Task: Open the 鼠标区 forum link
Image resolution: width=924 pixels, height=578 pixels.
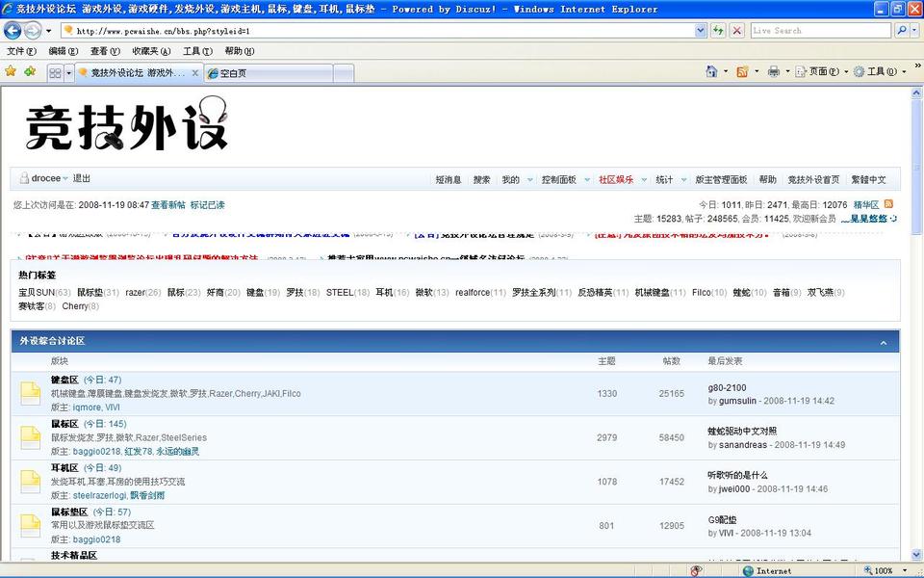Action: [64, 424]
